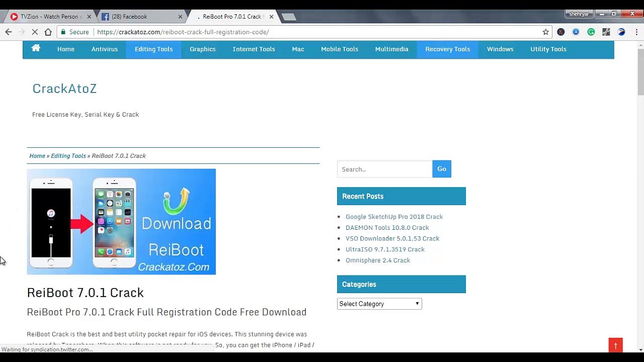Close the ReiBoot Pro tab
This screenshot has width=644, height=362.
[271, 17]
